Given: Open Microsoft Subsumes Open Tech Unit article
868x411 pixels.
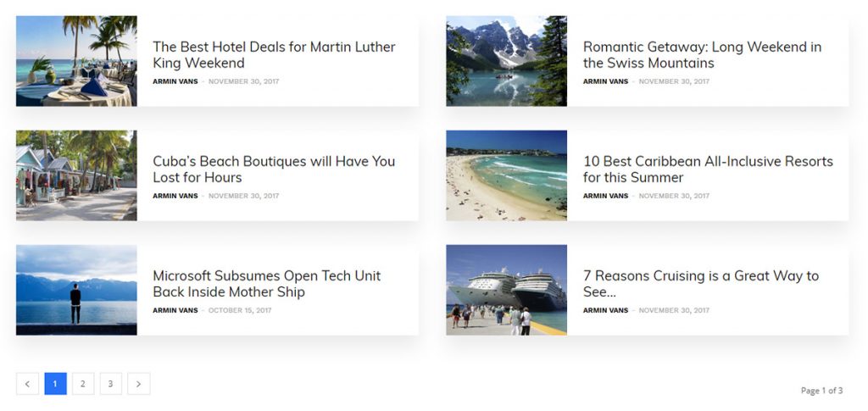Looking at the screenshot, I should [266, 284].
